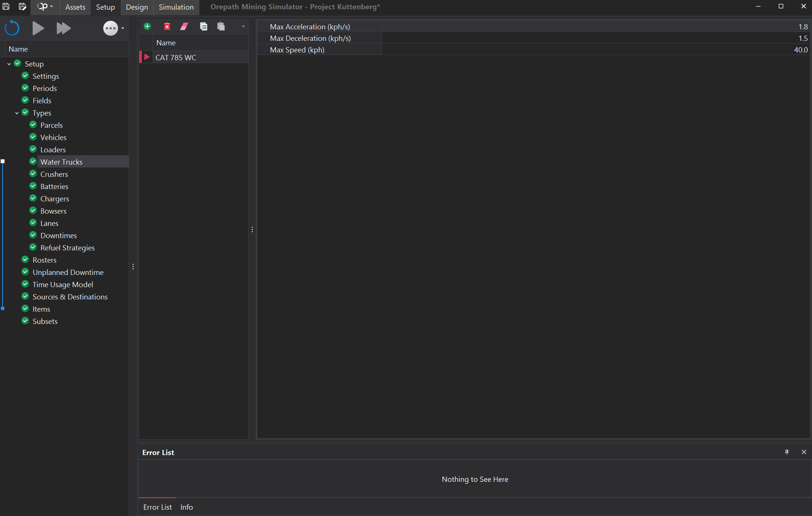Open the list toolbar overflow arrow
Image resolution: width=812 pixels, height=516 pixels.
243,26
